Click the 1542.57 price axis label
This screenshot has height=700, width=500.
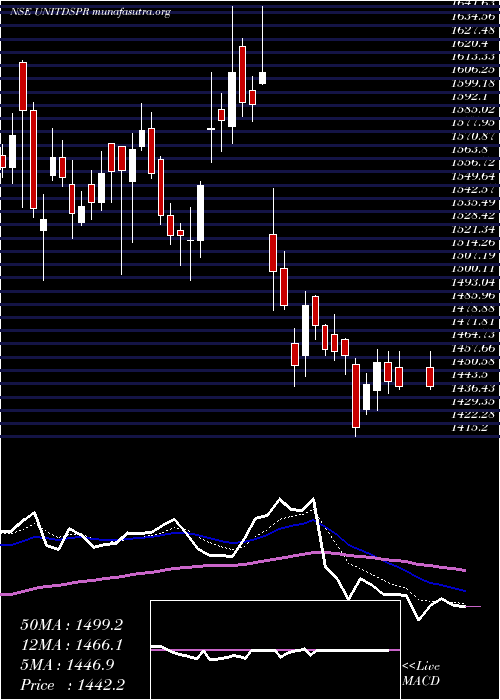click(474, 189)
